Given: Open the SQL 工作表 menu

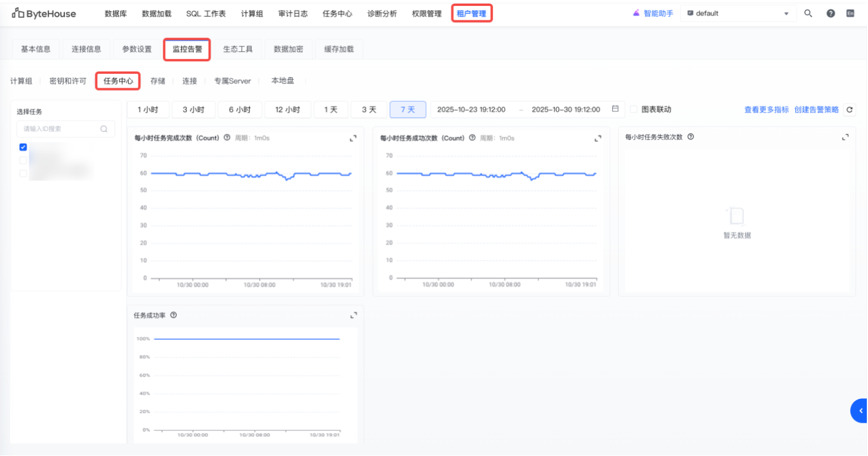Looking at the screenshot, I should pos(206,14).
